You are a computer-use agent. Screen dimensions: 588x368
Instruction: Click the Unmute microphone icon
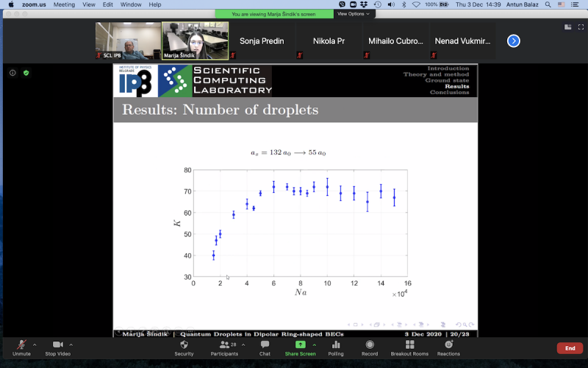21,344
